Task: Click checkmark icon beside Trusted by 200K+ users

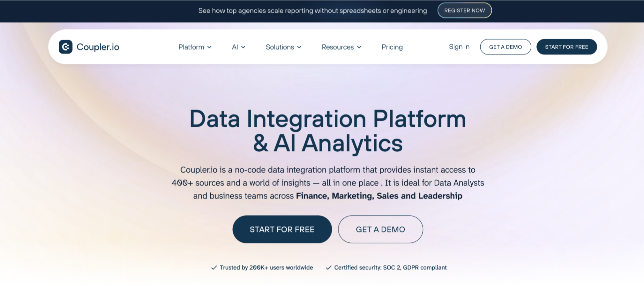Action: [x=214, y=267]
